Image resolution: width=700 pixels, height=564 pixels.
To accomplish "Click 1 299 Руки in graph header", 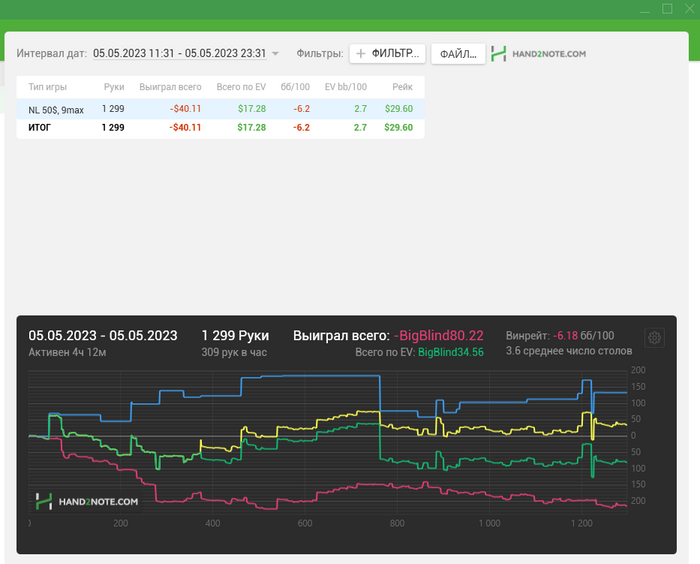I will [235, 335].
